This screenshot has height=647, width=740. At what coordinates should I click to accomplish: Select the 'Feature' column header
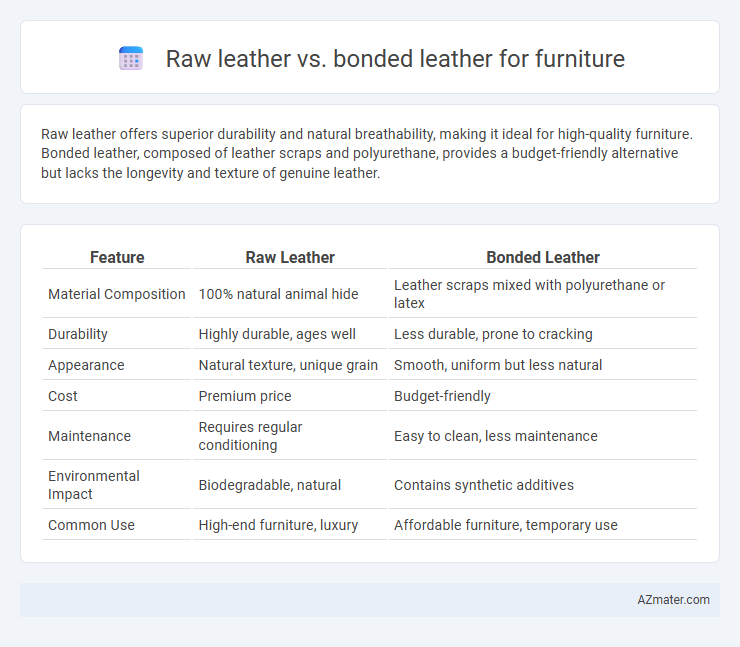click(x=117, y=257)
